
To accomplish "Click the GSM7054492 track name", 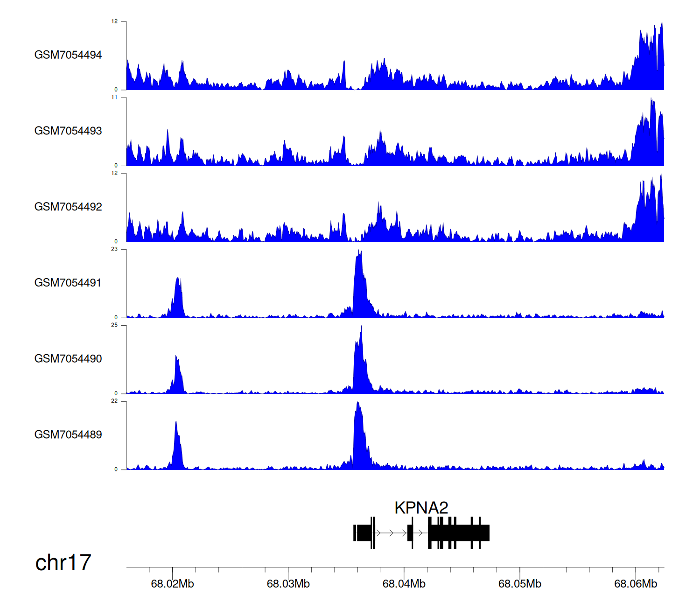I will pyautogui.click(x=68, y=207).
